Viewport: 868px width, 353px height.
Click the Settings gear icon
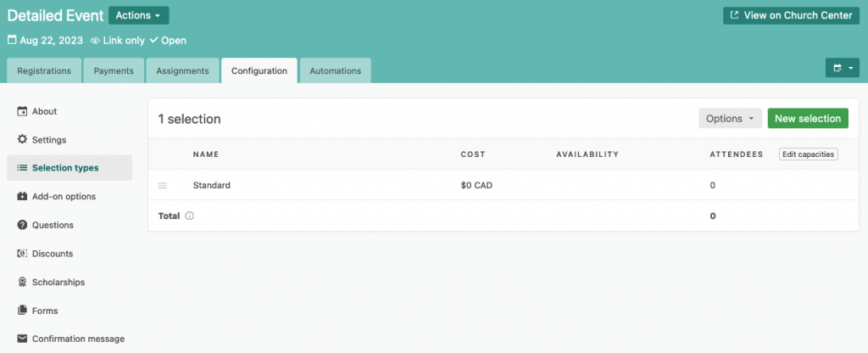click(22, 139)
